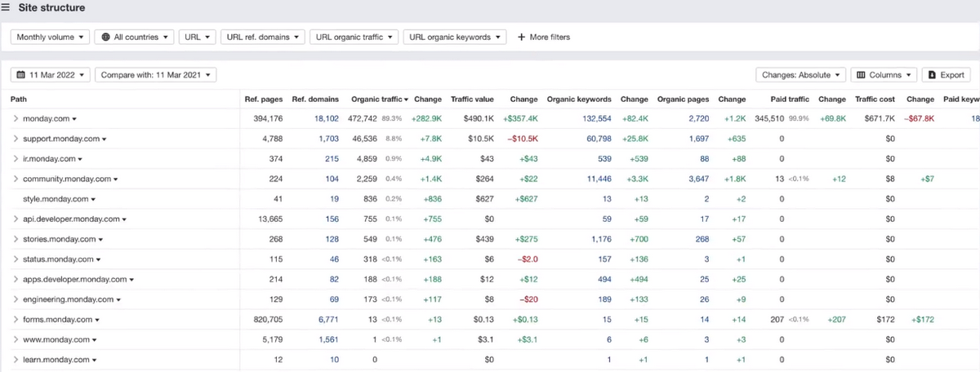Expand the status.monday.com row chevron

coord(15,259)
